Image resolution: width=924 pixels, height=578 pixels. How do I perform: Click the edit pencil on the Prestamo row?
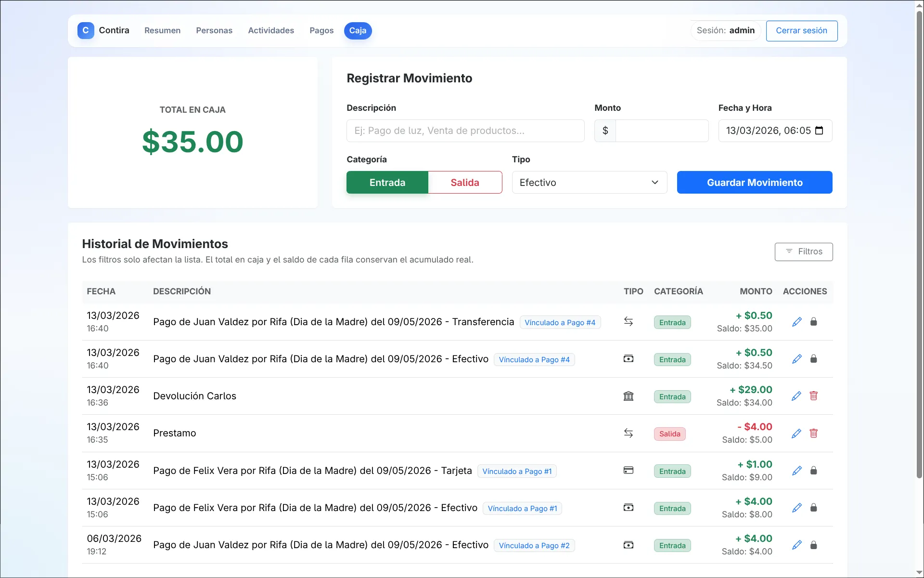[x=796, y=433]
